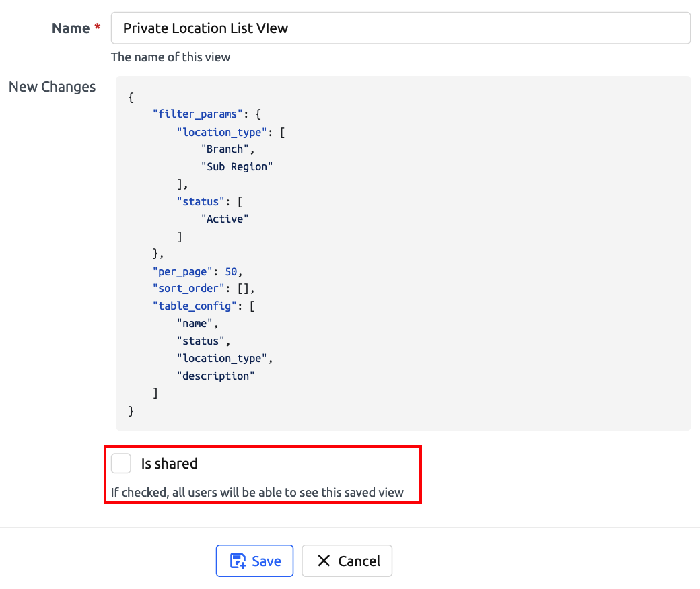Click the red required asterisk by Name
Screen dimensions: 700x589
tap(98, 28)
